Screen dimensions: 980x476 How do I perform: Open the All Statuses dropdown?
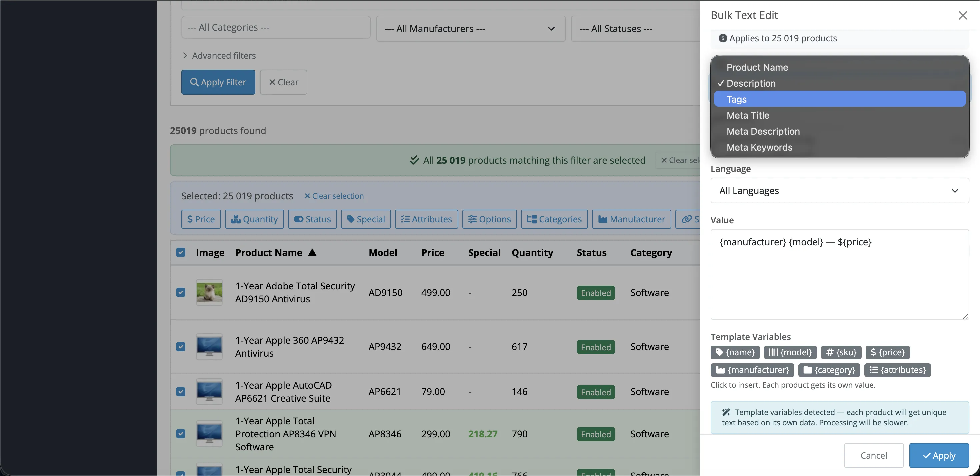635,29
